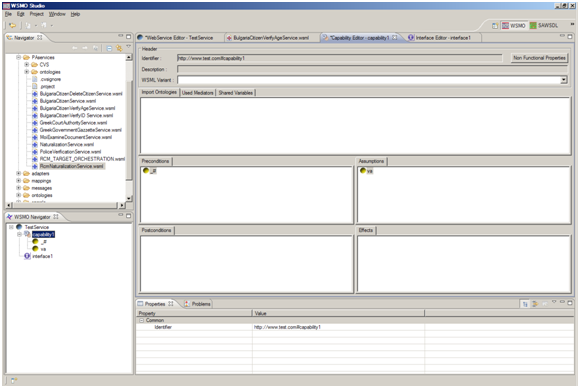
Task: Maximize the Navigator view
Action: point(128,37)
